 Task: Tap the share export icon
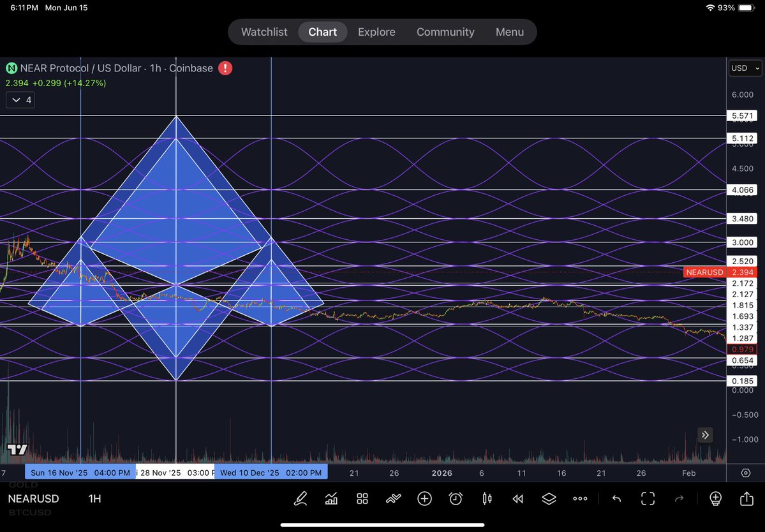tap(746, 498)
